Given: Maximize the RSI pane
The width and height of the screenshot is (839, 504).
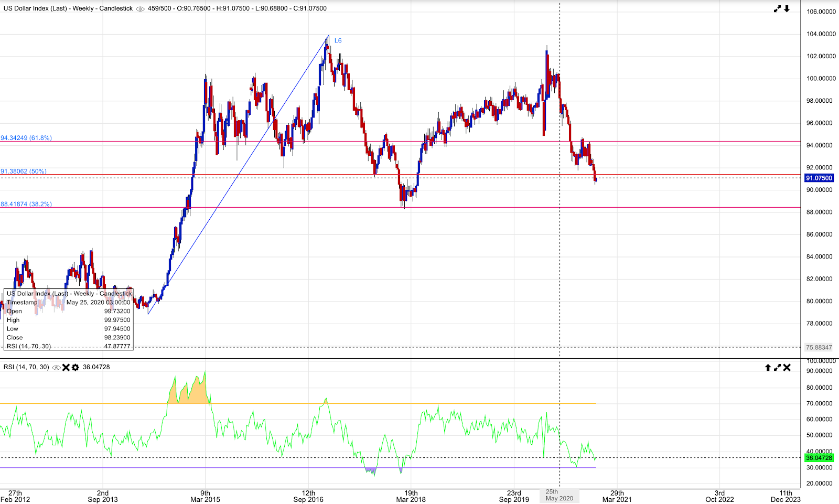Looking at the screenshot, I should [x=778, y=368].
